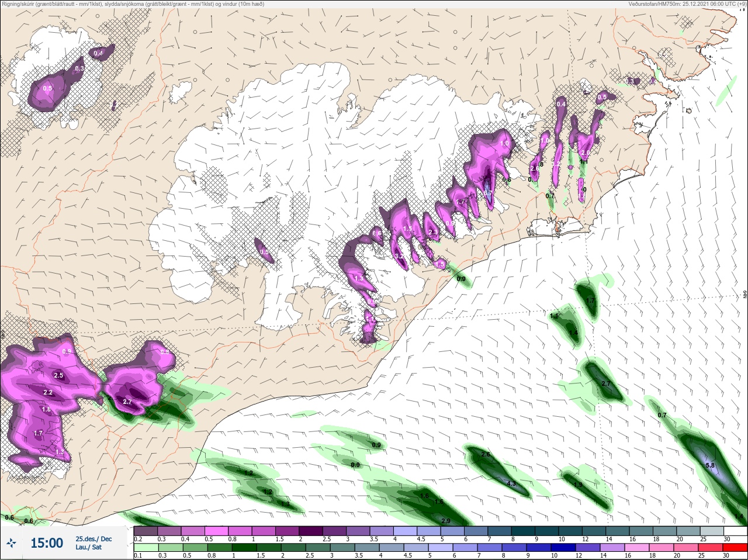Screen dimensions: 748x560
Task: Pick the dark green rain swatch between 1 and 1.5
Action: click(x=244, y=547)
